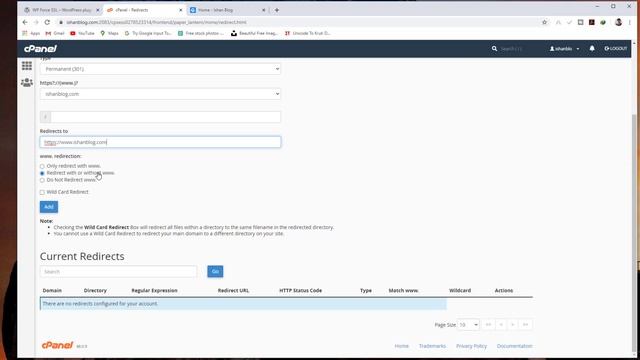Close the WP Force SSL tab
Screen dimensions: 640x360
(98, 10)
